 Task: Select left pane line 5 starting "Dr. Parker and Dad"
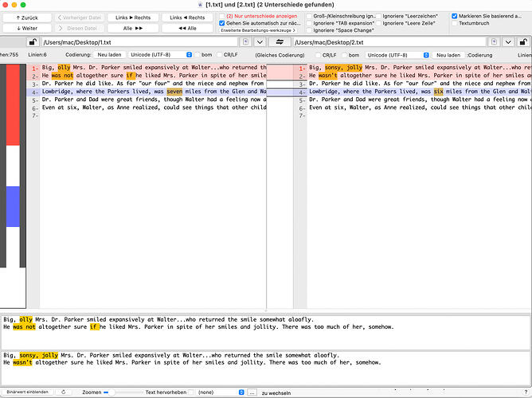click(x=154, y=99)
